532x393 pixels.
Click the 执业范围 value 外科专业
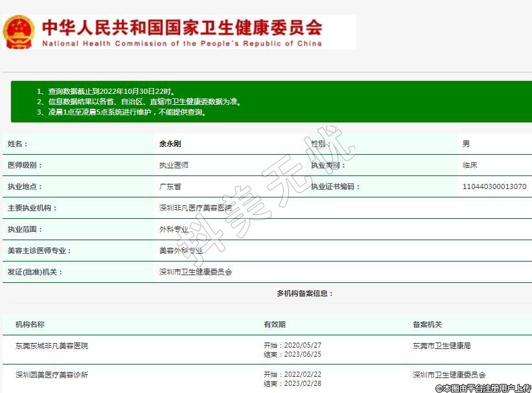tap(174, 229)
